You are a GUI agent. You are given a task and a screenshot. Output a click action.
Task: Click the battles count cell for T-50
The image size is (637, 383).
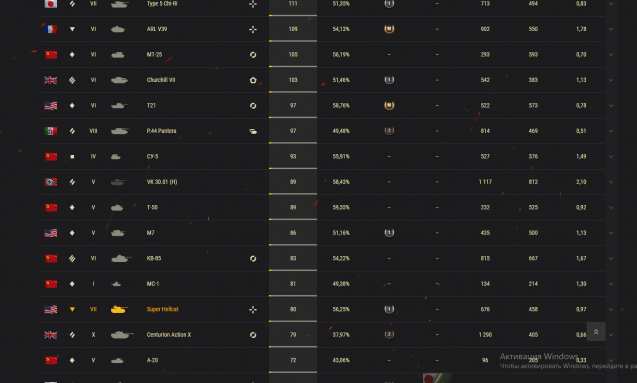(x=293, y=208)
